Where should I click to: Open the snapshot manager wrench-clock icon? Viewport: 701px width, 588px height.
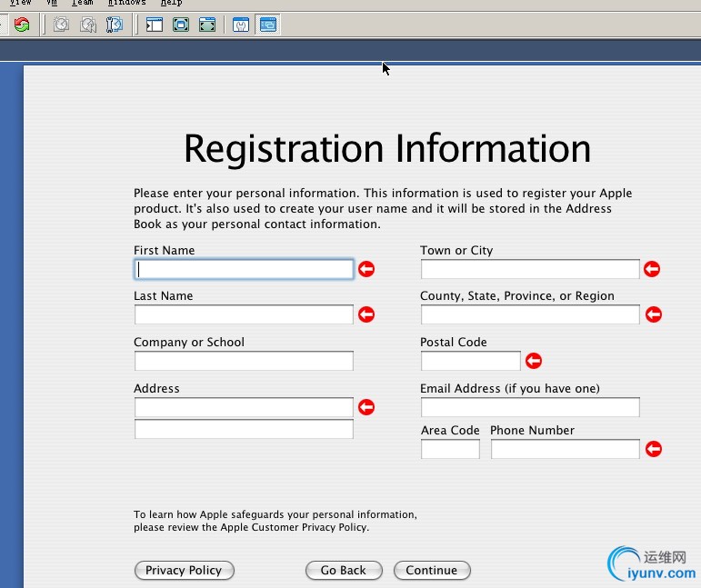pos(115,25)
